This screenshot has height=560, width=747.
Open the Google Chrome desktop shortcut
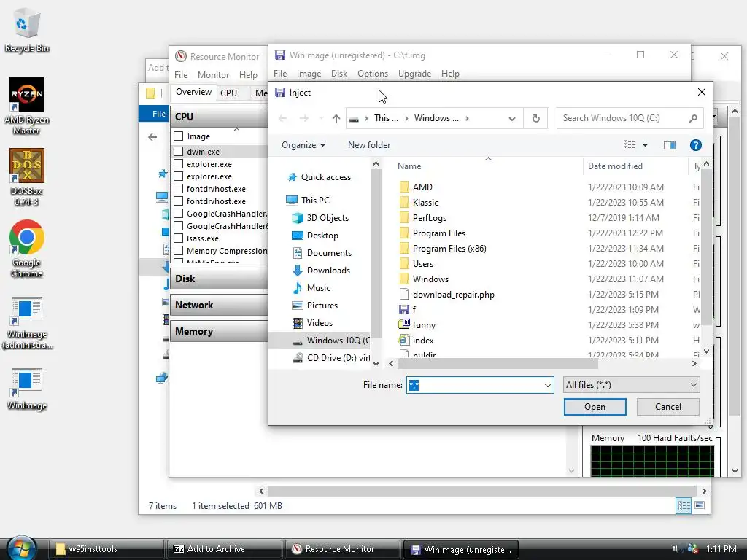(x=27, y=249)
